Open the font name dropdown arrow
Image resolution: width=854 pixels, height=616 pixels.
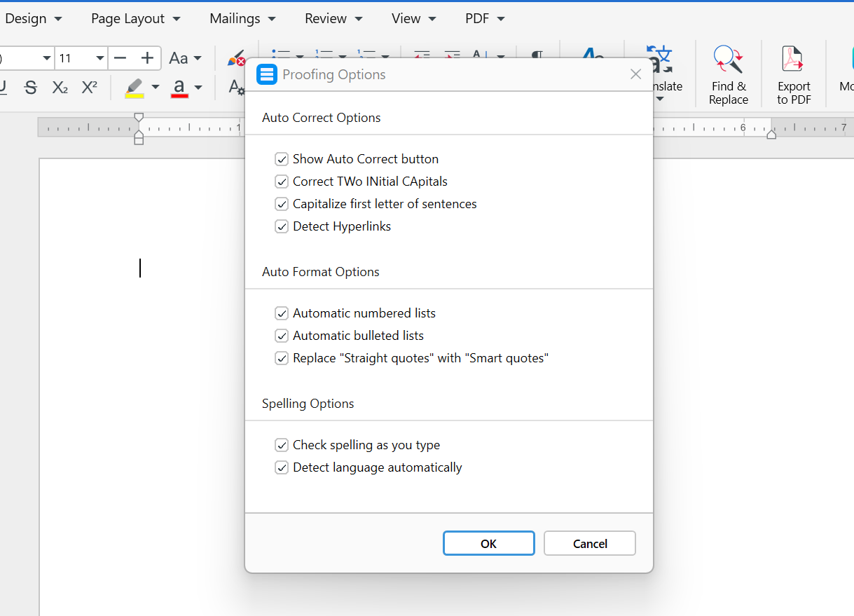pyautogui.click(x=47, y=58)
